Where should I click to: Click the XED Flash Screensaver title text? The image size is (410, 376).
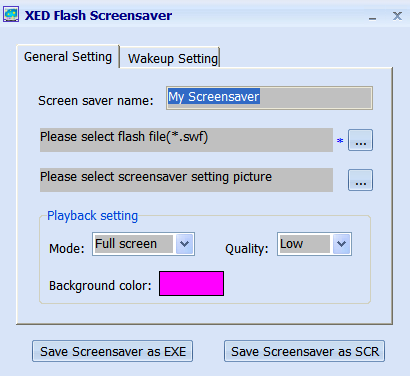[99, 15]
